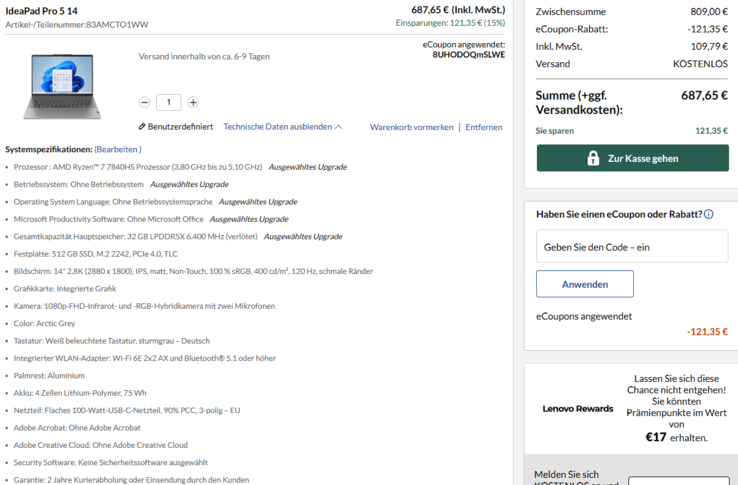This screenshot has height=485, width=738.
Task: Click Security Software spec line
Action: (111, 462)
